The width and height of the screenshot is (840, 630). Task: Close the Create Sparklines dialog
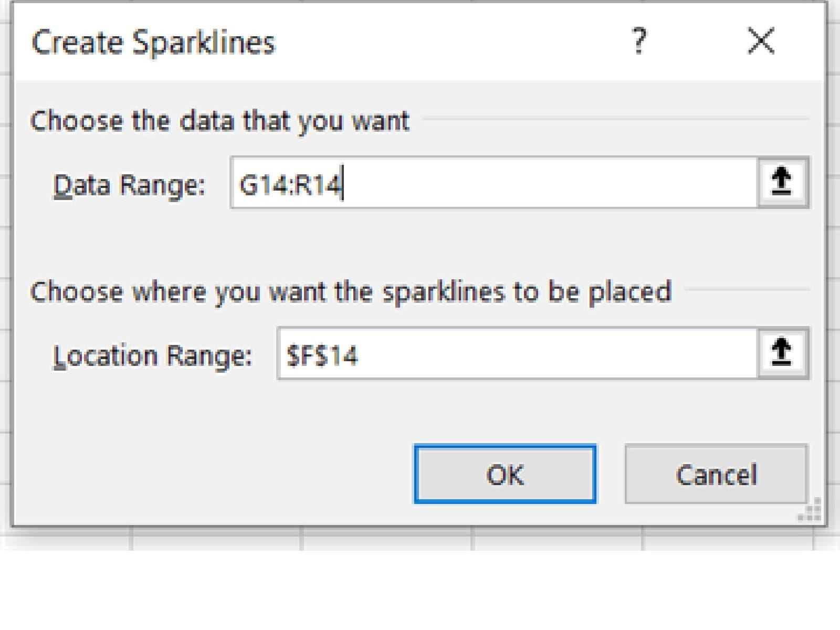point(760,41)
